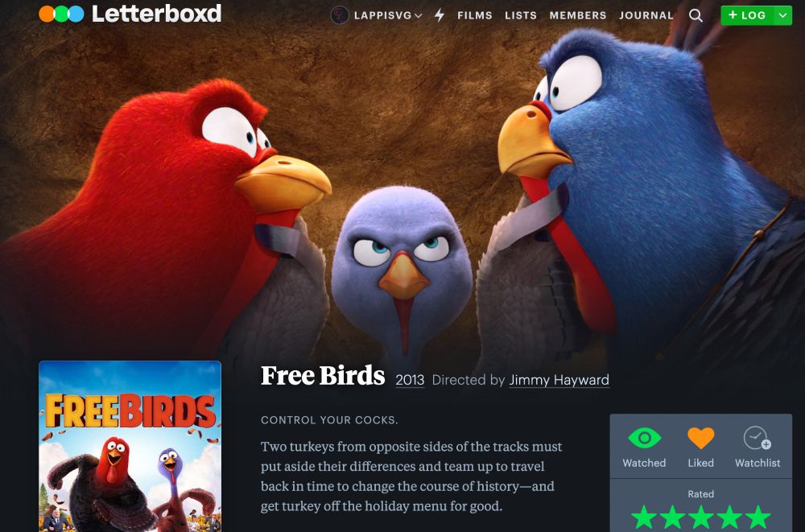Go to the Members page
Viewport: 805px width, 532px height.
(578, 15)
